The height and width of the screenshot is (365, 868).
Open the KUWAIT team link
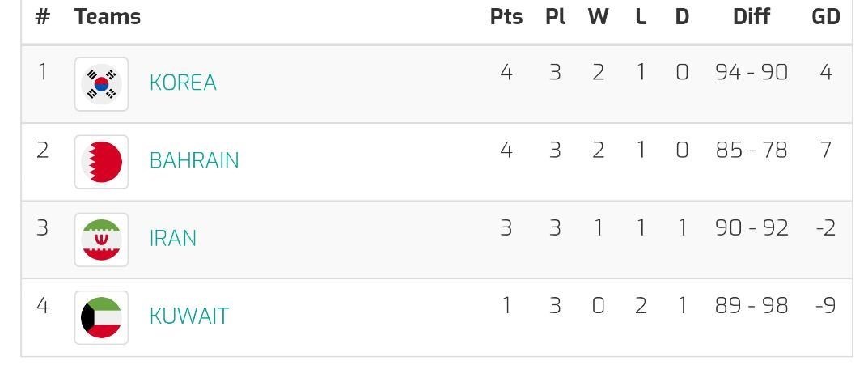pyautogui.click(x=189, y=316)
